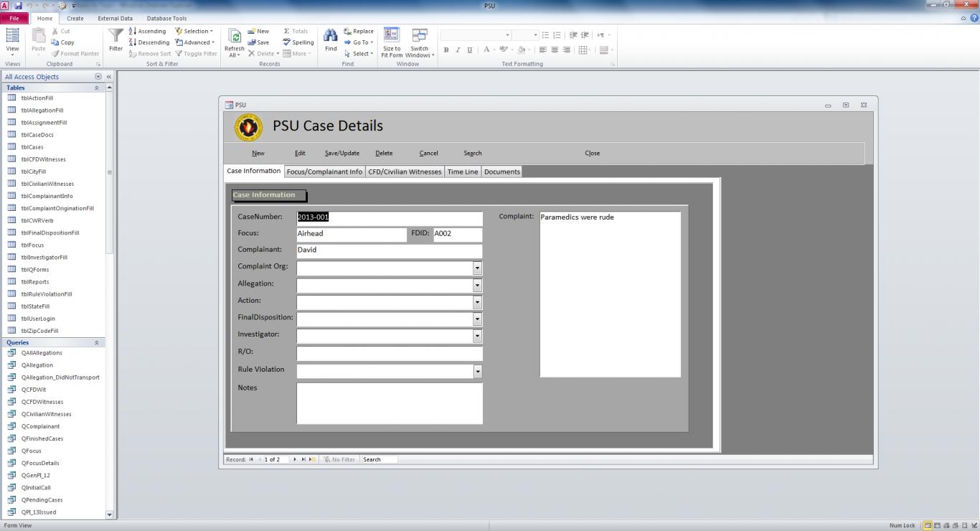Click the Search button on the PSU form
Image resolution: width=980 pixels, height=531 pixels.
[x=473, y=153]
